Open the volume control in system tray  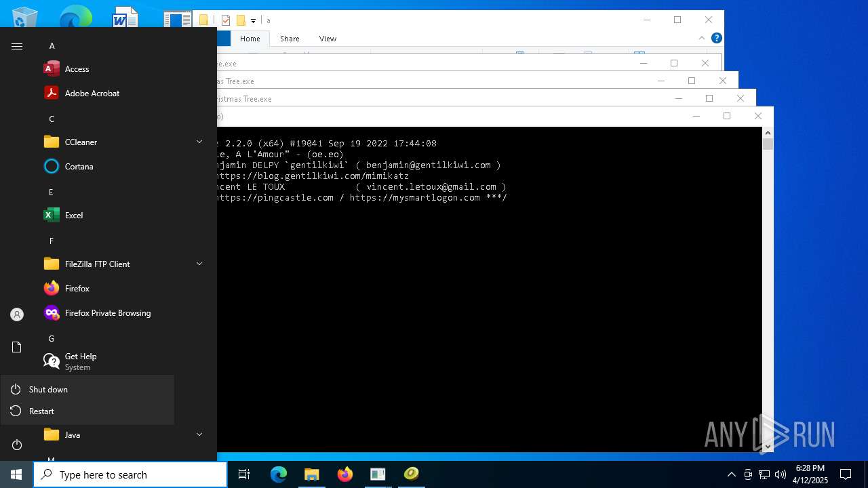(781, 474)
